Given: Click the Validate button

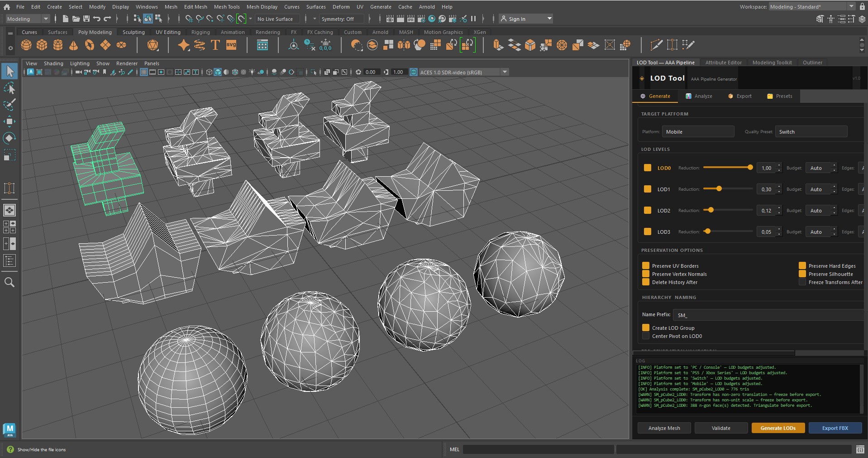Looking at the screenshot, I should [x=721, y=428].
